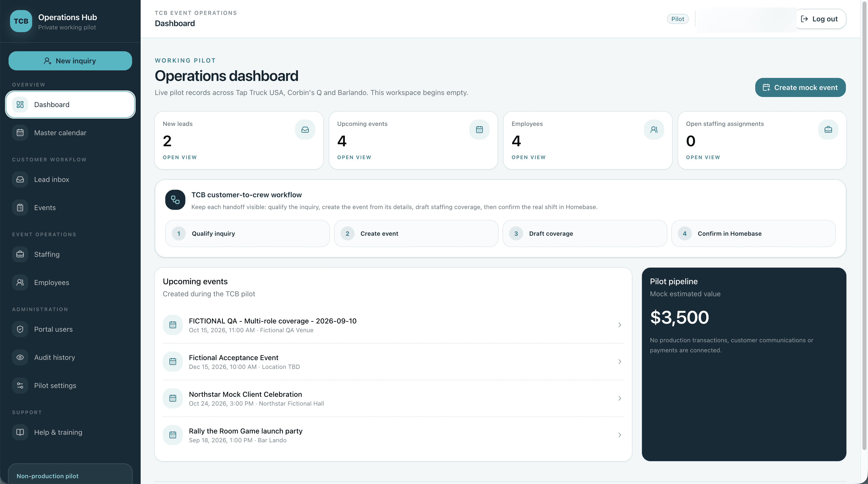This screenshot has height=484, width=868.
Task: Click the Help & training book icon
Action: point(20,432)
